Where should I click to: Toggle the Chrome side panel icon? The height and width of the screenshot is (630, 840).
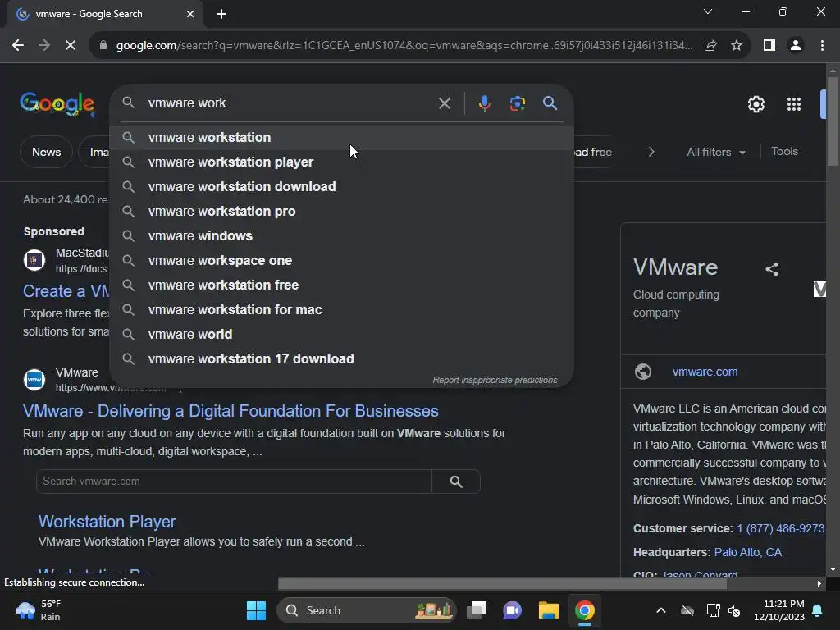769,46
